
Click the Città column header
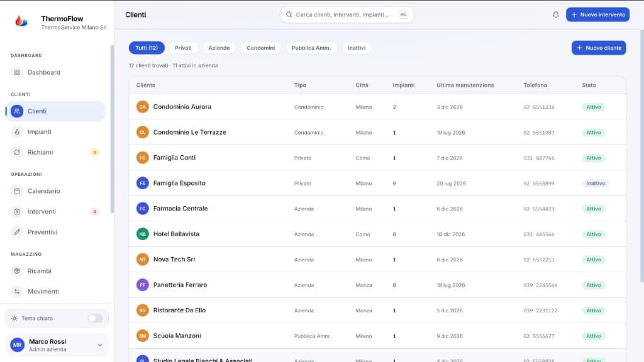pyautogui.click(x=362, y=85)
